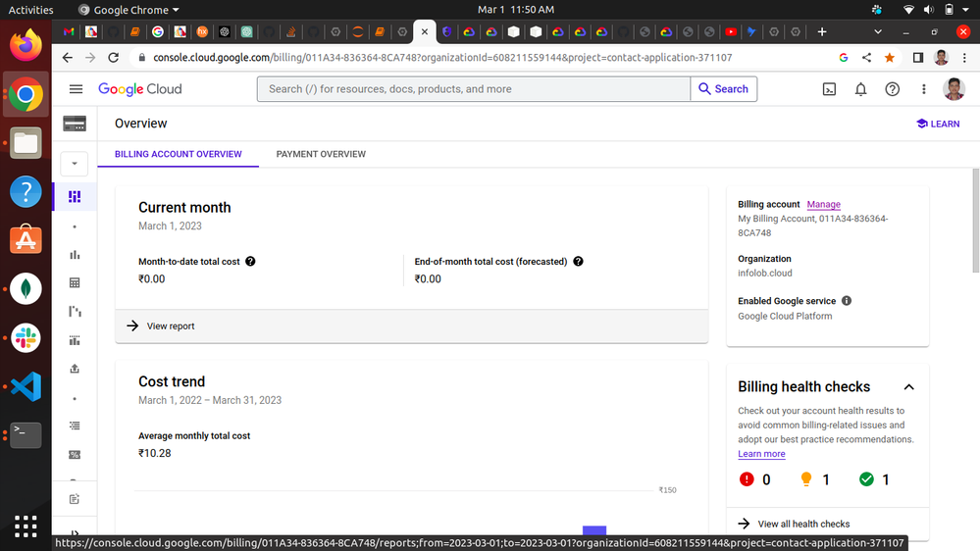
Task: Open the indented list icon in sidebar
Action: 75,426
